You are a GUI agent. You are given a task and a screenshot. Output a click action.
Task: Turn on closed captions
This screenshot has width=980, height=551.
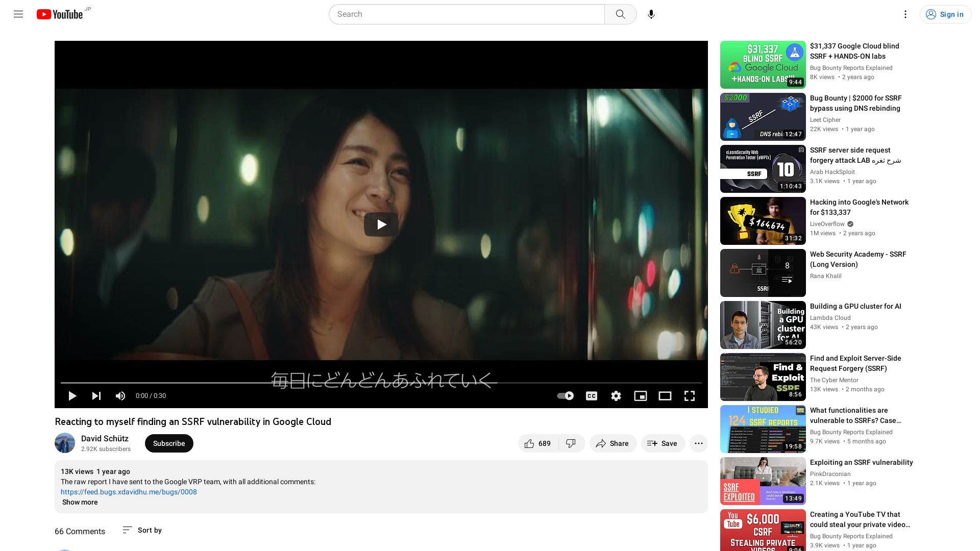[592, 396]
